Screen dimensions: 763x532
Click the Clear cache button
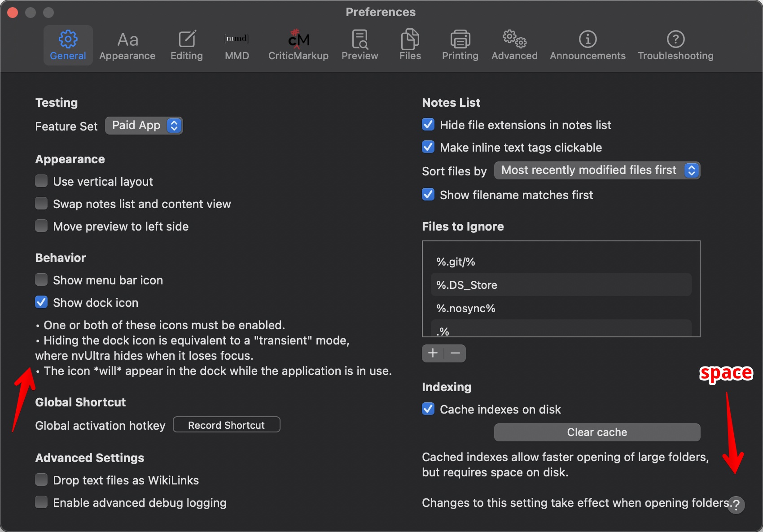(x=597, y=432)
